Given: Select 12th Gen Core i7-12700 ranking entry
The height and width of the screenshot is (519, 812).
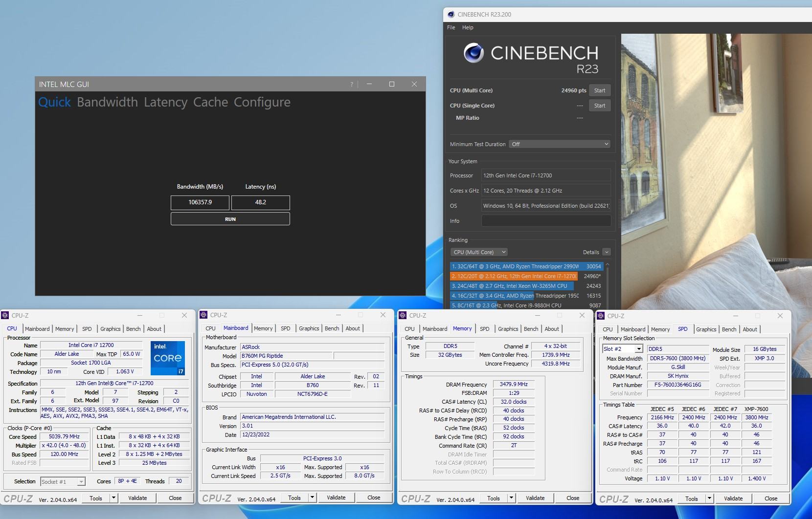Looking at the screenshot, I should coord(526,276).
